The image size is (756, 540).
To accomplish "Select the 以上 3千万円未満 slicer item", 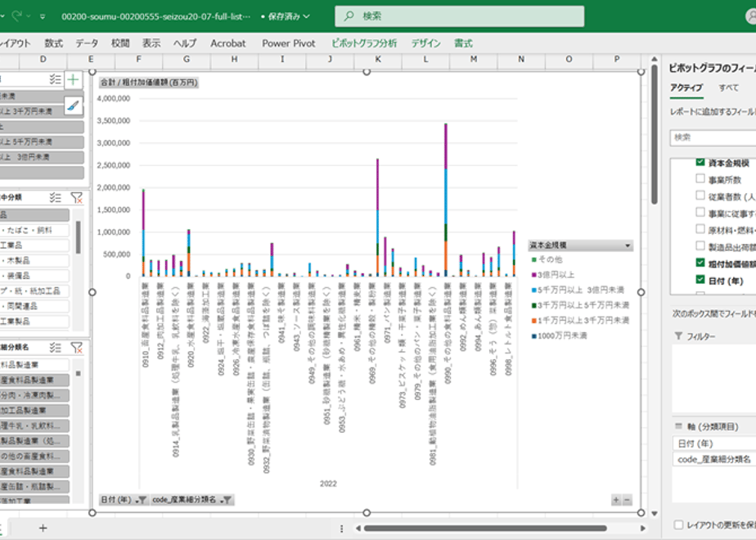I will point(41,111).
